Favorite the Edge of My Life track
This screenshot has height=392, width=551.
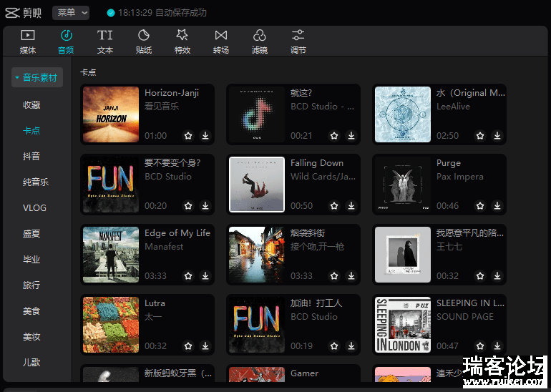tap(188, 275)
